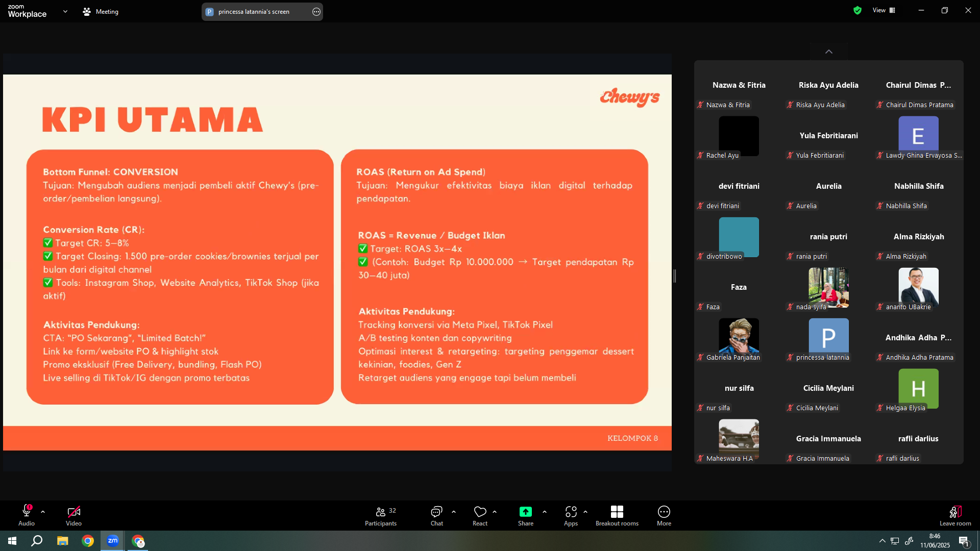Select ananto UBakrie's video thumbnail
This screenshot has height=551, width=980.
pos(918,287)
